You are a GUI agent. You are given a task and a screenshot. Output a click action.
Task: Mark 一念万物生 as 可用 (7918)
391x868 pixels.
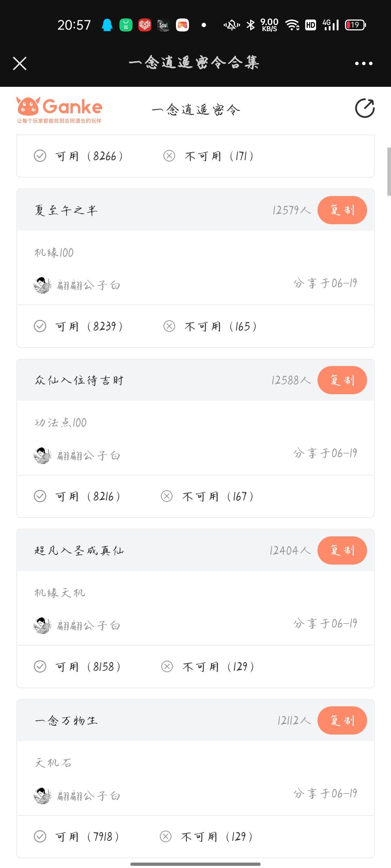76,837
